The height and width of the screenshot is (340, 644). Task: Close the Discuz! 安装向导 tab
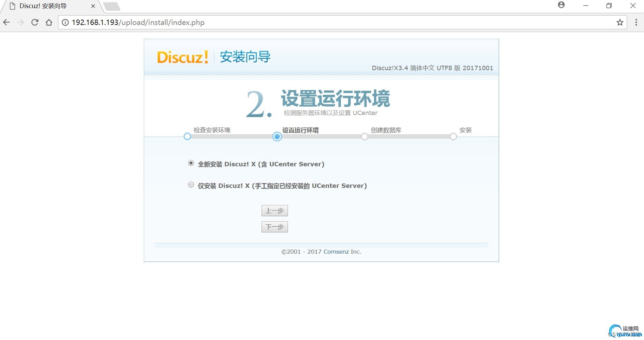(93, 6)
